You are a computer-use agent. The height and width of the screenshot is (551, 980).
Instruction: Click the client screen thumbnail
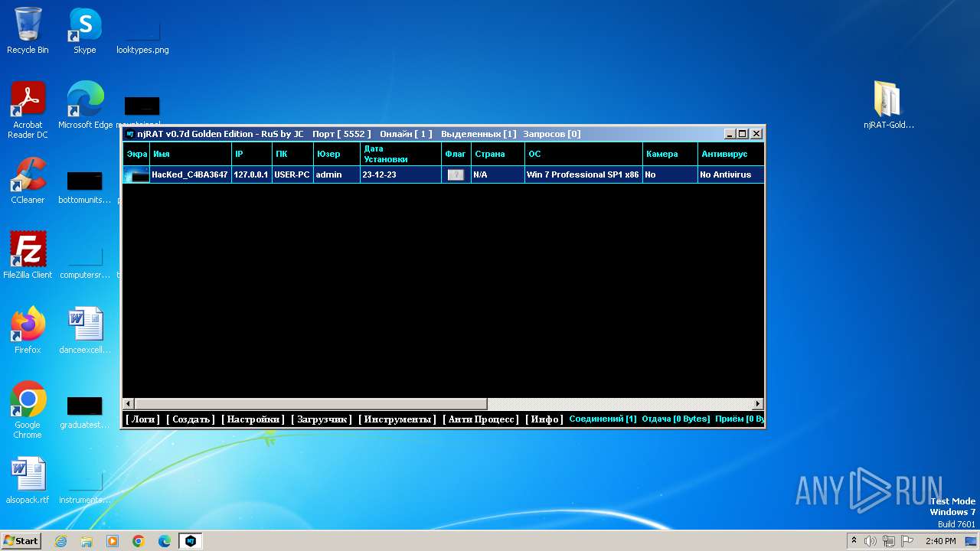136,174
